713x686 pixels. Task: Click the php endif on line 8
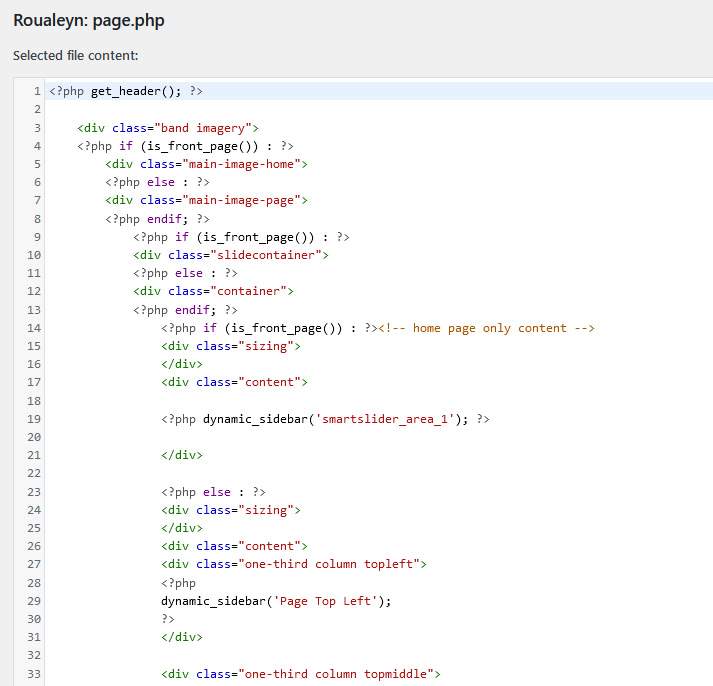[157, 219]
